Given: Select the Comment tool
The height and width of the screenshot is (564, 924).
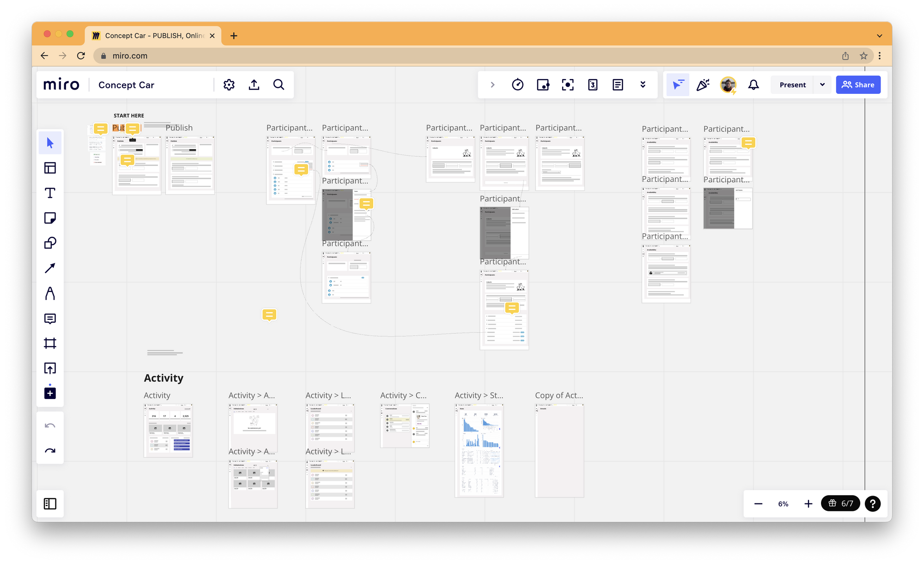Looking at the screenshot, I should pos(50,318).
